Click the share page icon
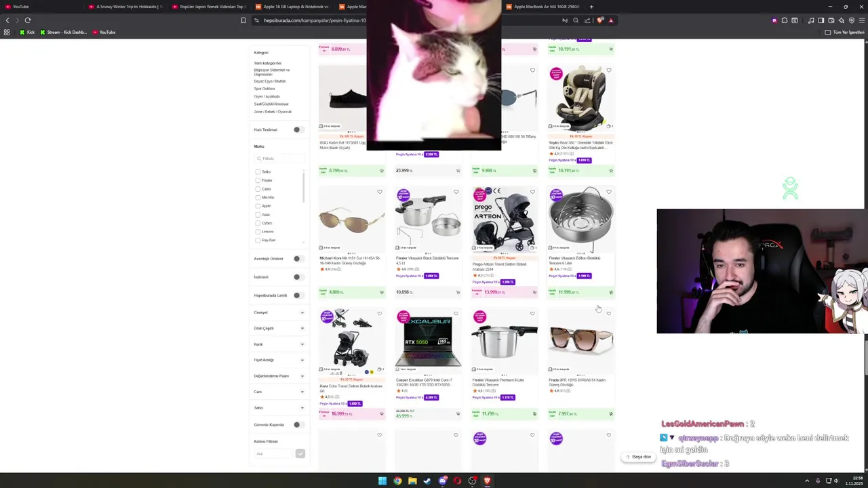Screen dimensions: 868x488 (x=587, y=20)
